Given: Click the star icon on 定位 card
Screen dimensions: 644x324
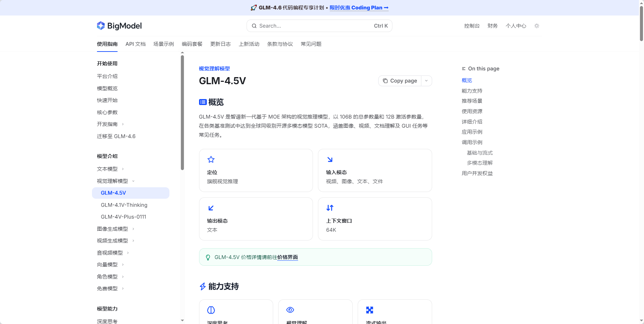Looking at the screenshot, I should [x=211, y=159].
